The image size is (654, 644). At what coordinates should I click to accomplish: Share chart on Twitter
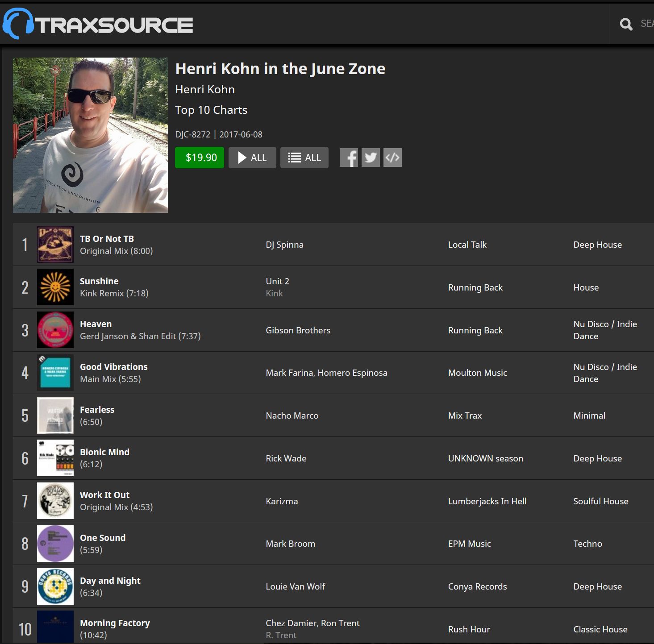pyautogui.click(x=371, y=158)
